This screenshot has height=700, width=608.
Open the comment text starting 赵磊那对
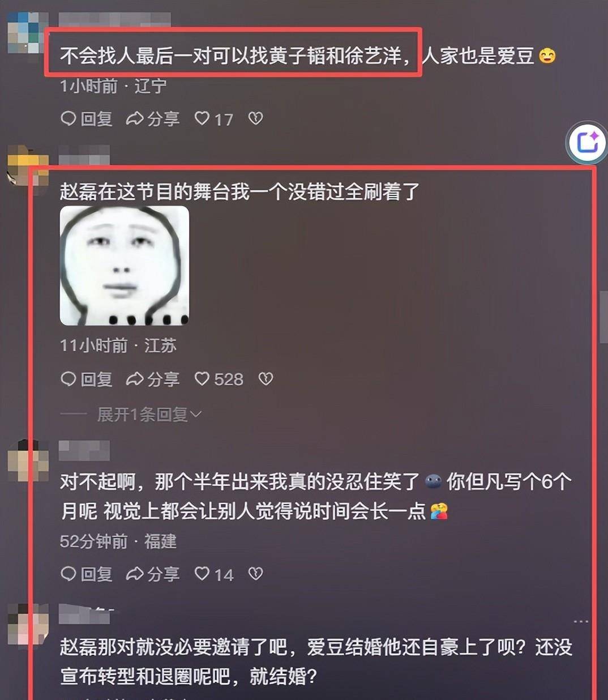(316, 661)
